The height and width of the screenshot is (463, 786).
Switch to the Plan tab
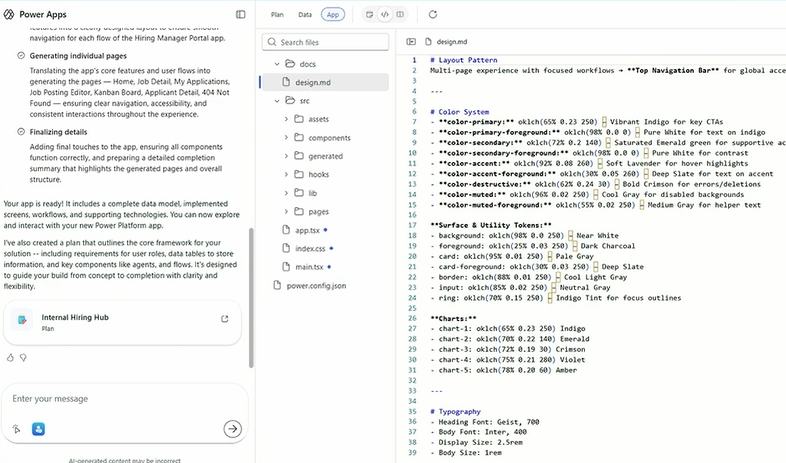tap(277, 15)
